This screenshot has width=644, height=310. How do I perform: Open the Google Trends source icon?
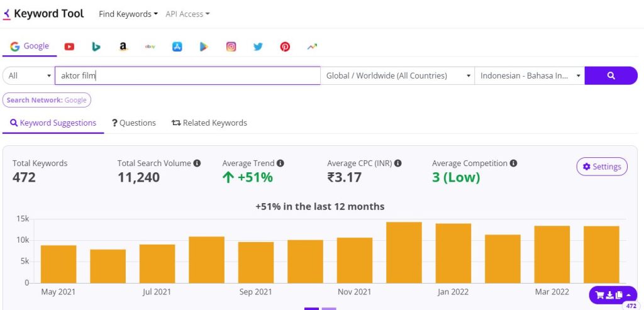pyautogui.click(x=312, y=47)
